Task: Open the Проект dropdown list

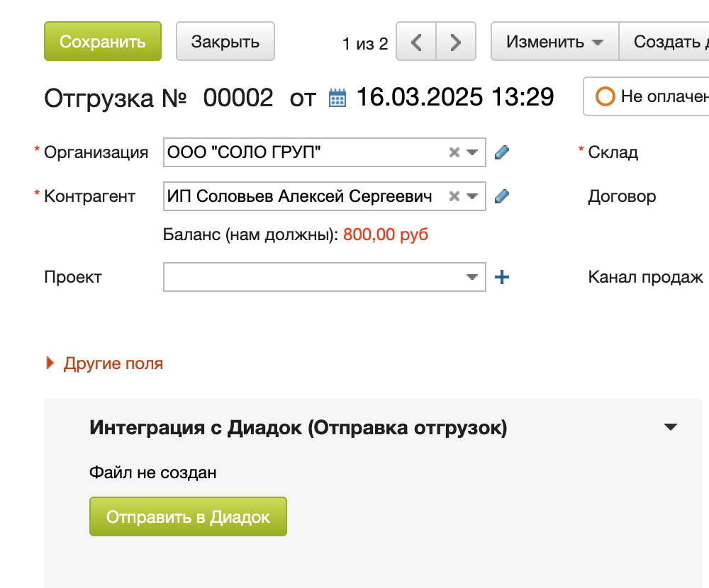Action: [472, 277]
